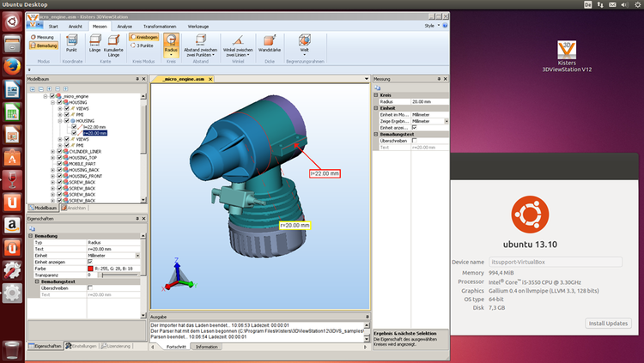Choose the Länge edge measurement tool
Screen dimensions: 644x363
pyautogui.click(x=94, y=45)
